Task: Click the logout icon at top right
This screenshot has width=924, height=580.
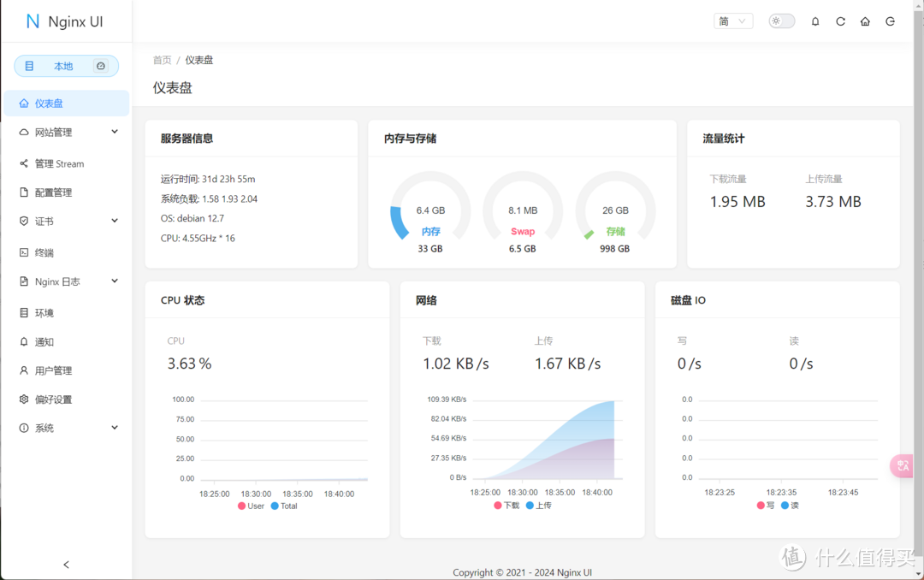Action: pyautogui.click(x=890, y=21)
